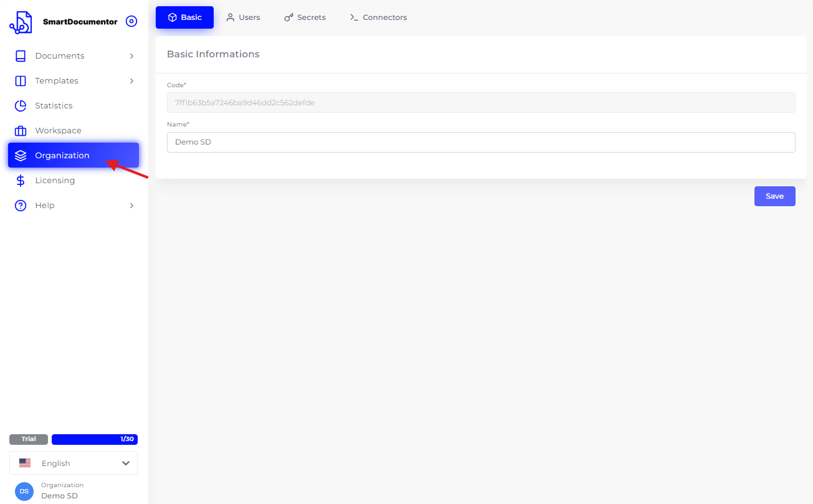Screen dimensions: 813x504
Task: Click the trial progress bar 1/30
Action: point(95,439)
